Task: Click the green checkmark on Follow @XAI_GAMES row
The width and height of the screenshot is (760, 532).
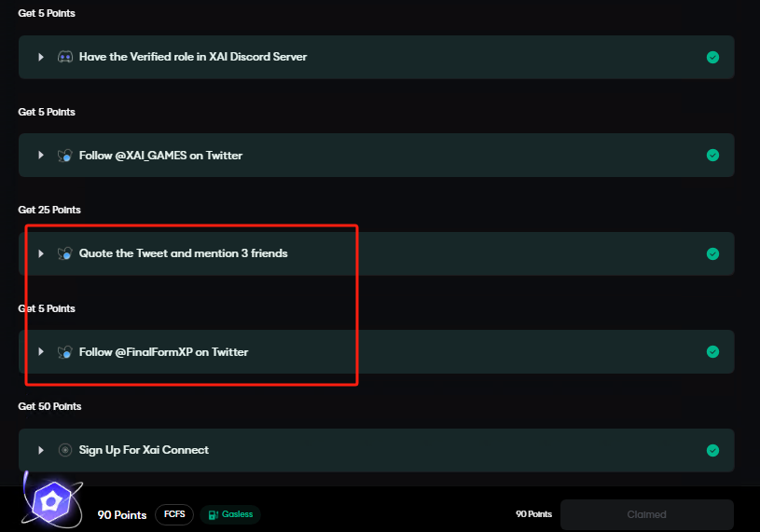Action: coord(712,155)
